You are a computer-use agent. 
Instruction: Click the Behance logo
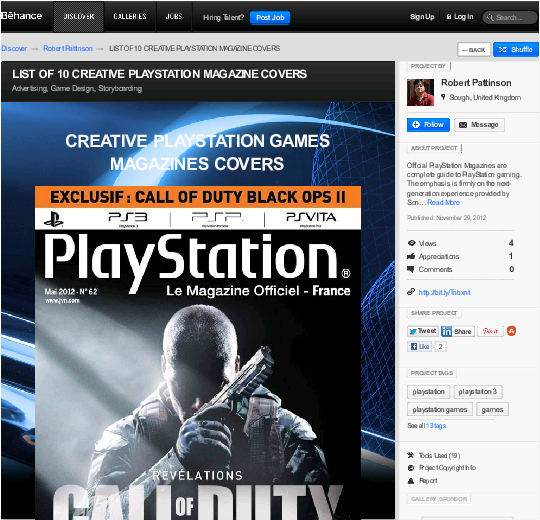[x=21, y=16]
